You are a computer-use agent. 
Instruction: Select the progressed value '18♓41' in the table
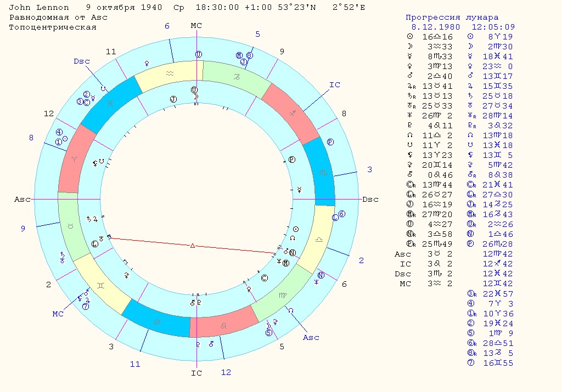tap(498, 56)
